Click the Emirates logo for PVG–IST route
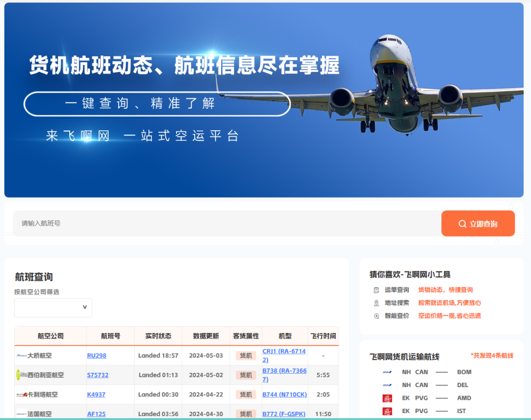The width and height of the screenshot is (531, 420). 387,411
